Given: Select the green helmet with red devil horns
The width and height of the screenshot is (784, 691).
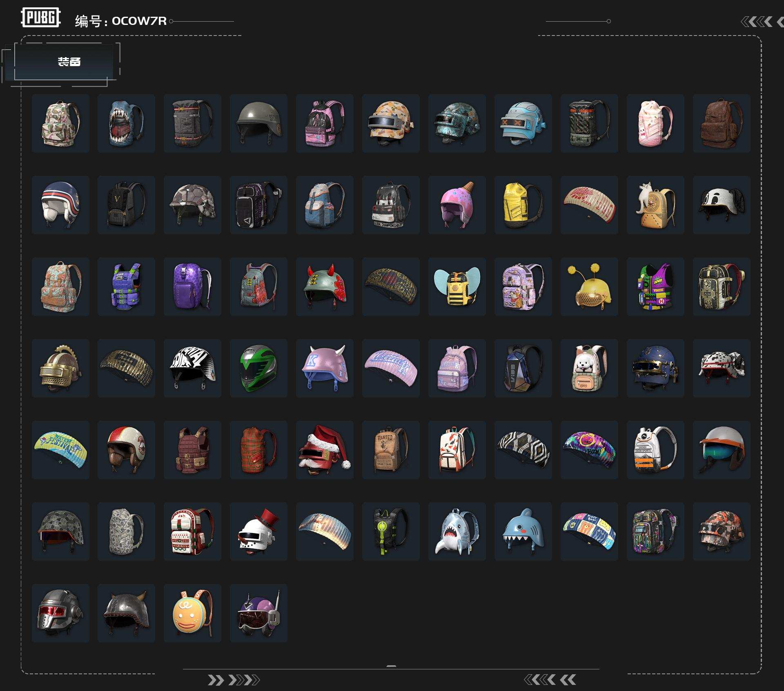Looking at the screenshot, I should (325, 287).
